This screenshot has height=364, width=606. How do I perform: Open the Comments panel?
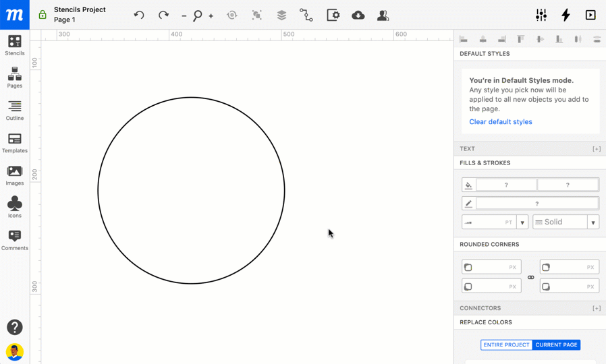tap(15, 240)
